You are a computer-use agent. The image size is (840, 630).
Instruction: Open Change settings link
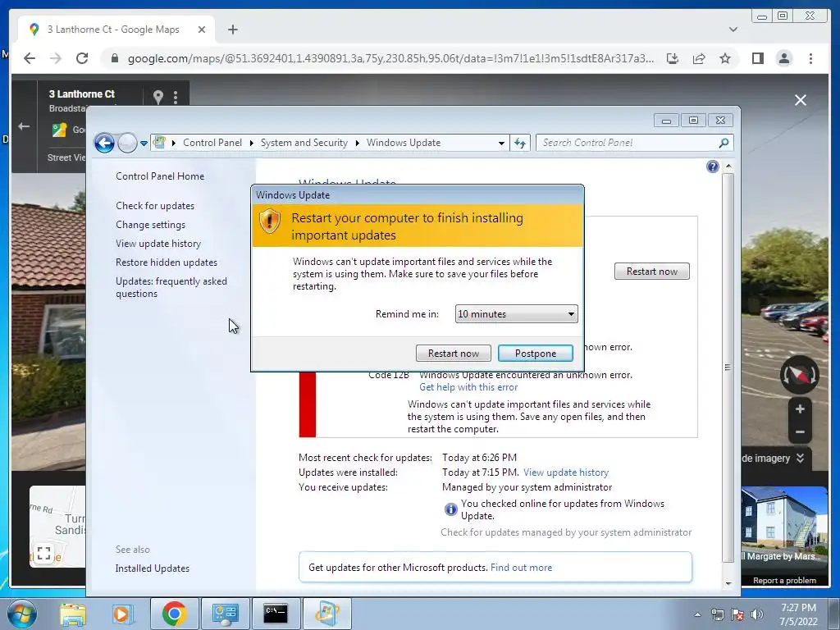(151, 225)
